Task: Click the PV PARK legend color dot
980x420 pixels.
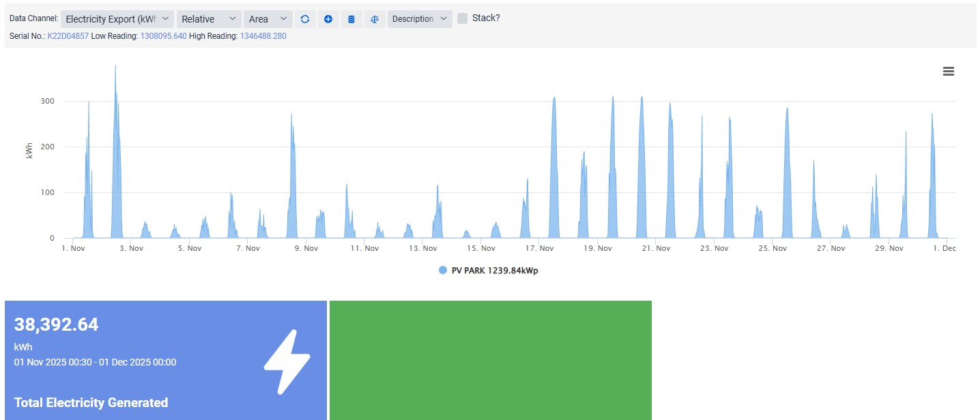Action: pos(443,271)
